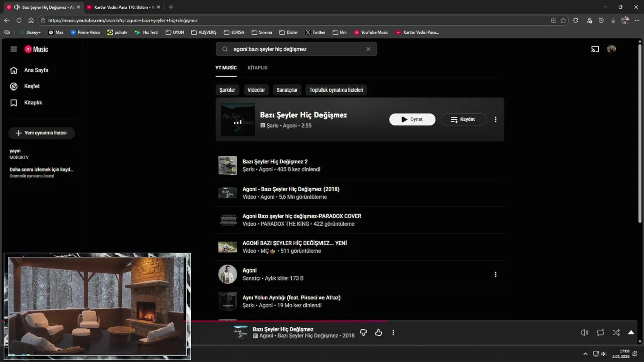Click the player volume icon
Screen dimensions: 644x362
(584, 333)
